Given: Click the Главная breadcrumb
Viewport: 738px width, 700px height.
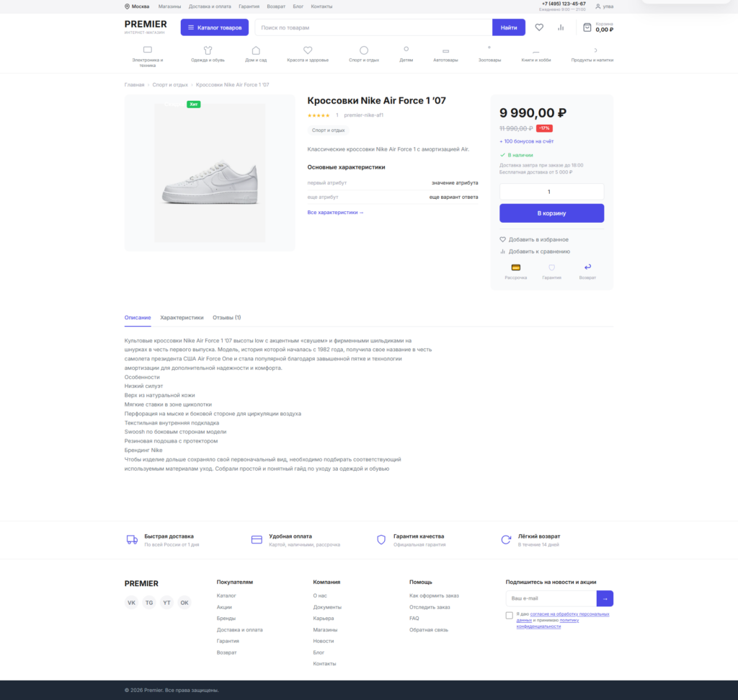Looking at the screenshot, I should pos(134,85).
